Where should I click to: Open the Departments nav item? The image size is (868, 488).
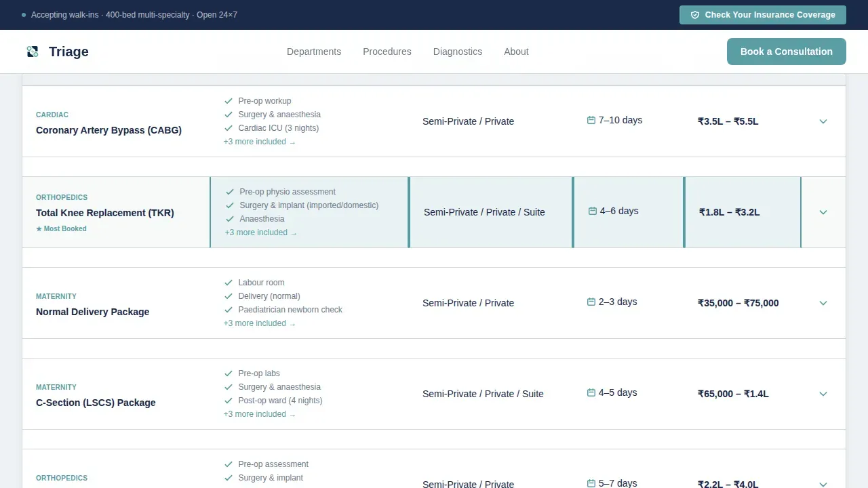click(x=314, y=52)
